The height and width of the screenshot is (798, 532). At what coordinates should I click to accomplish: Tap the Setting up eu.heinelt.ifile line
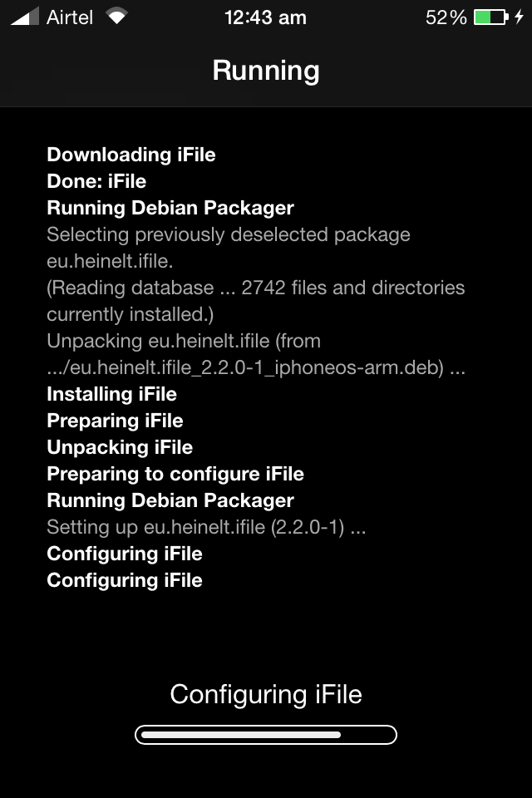pyautogui.click(x=206, y=527)
